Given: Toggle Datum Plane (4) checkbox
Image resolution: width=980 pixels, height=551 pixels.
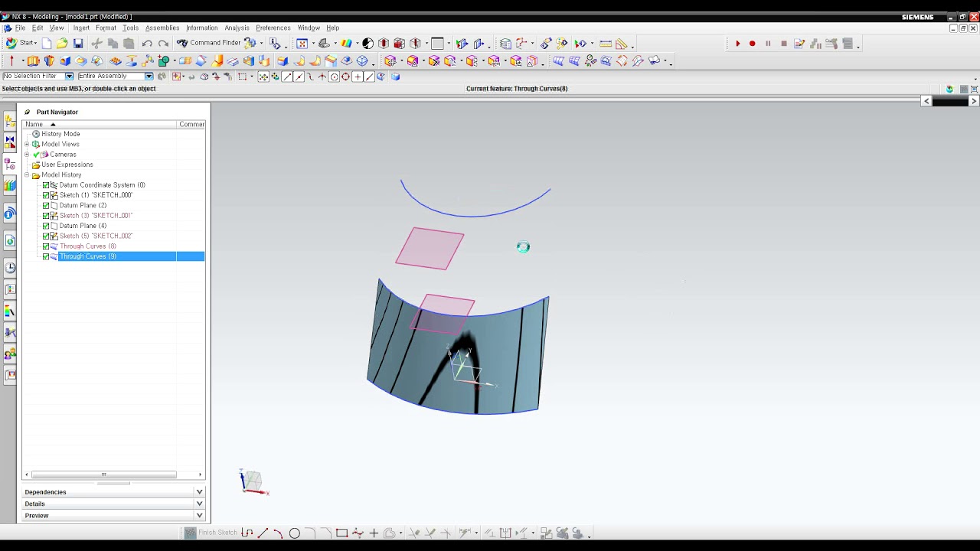Looking at the screenshot, I should point(46,226).
